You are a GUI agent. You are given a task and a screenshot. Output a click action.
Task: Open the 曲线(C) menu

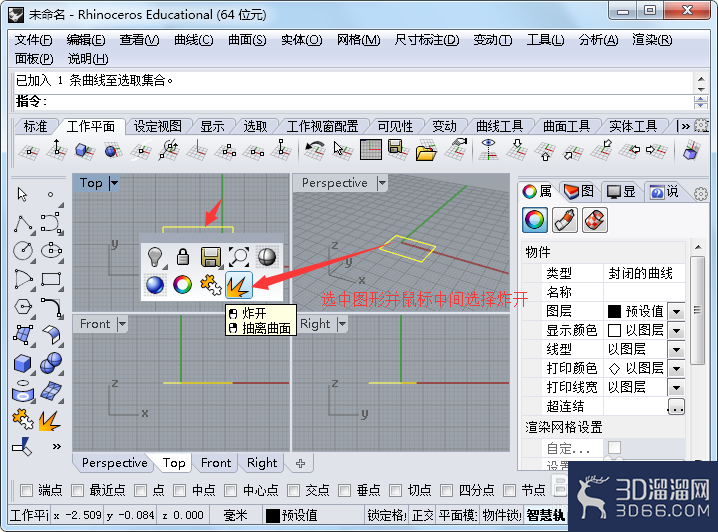click(x=193, y=40)
